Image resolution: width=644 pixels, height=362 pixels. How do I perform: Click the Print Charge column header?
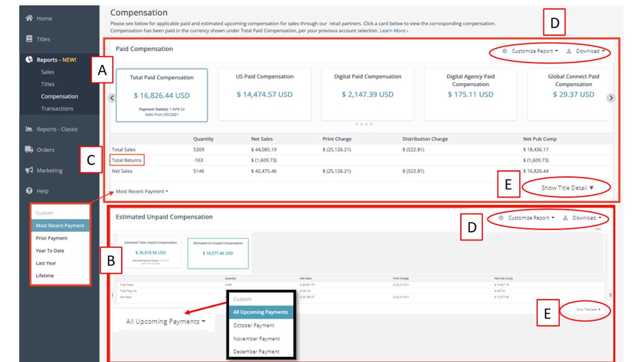click(x=337, y=139)
